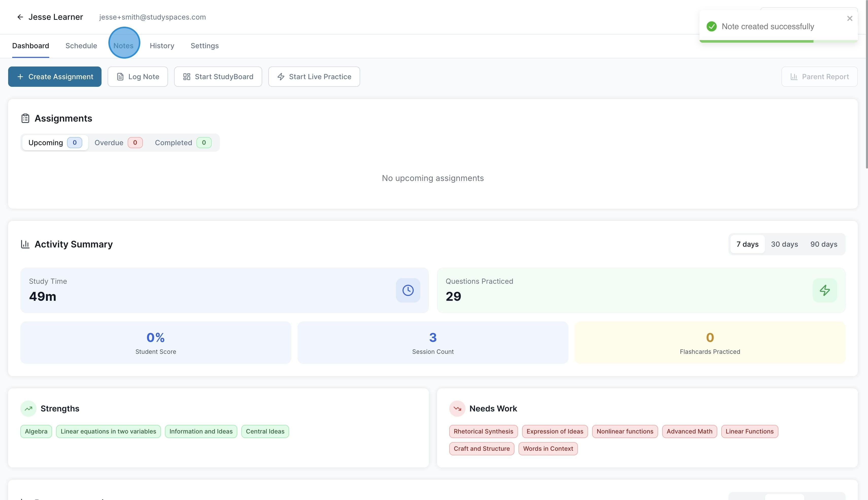Select the 90 days range
This screenshot has width=868, height=500.
(823, 244)
